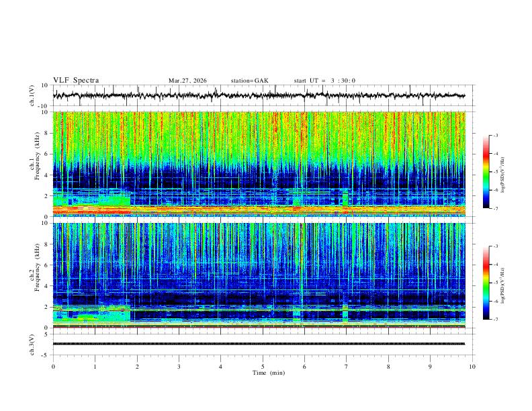
Task: Click the "-4" tick on ch.2 color bar
Action: [496, 265]
